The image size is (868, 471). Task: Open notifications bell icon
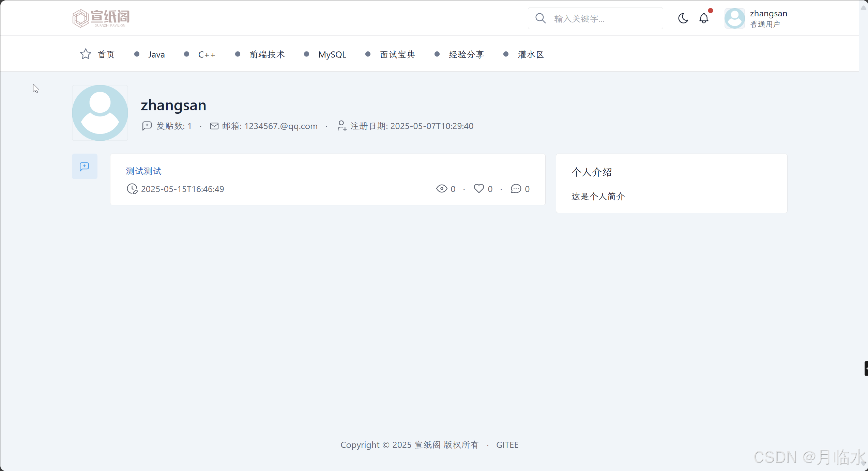pyautogui.click(x=704, y=18)
